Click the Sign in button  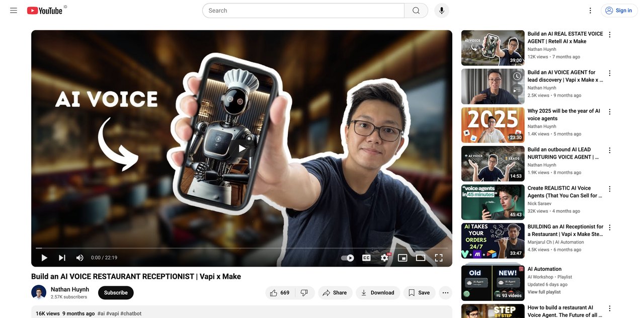coord(619,11)
